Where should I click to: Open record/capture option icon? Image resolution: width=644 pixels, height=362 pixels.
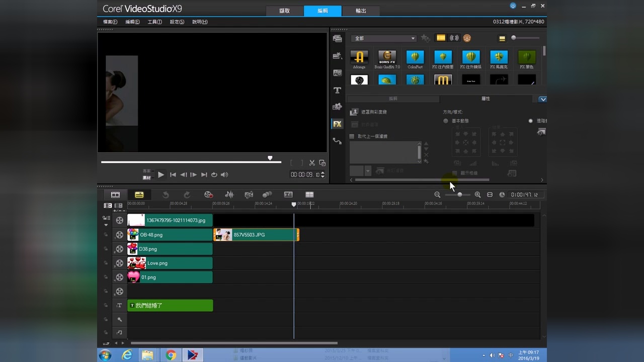tap(208, 195)
